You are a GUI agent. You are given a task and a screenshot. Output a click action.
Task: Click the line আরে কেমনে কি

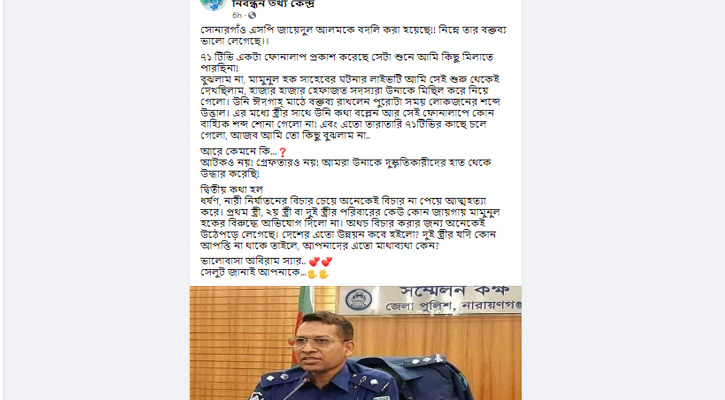238,152
